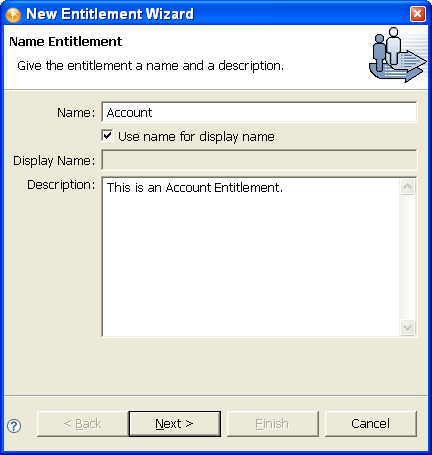
Task: Click the "Give the entitlement a name" instruction text
Action: click(x=150, y=66)
